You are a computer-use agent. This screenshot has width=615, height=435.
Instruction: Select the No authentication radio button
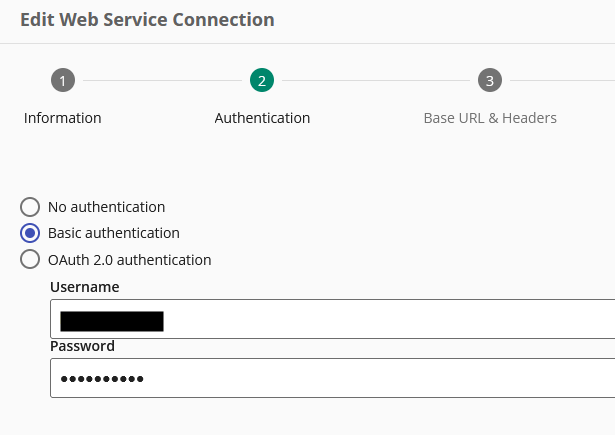point(30,207)
